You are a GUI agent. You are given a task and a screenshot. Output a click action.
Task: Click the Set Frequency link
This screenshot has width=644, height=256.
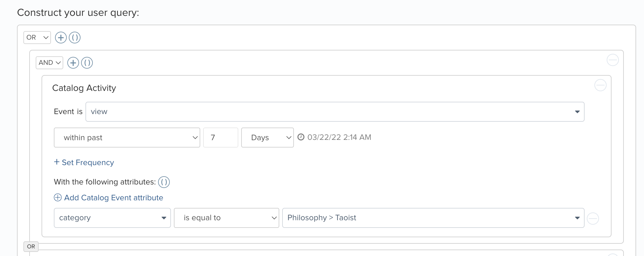[84, 162]
